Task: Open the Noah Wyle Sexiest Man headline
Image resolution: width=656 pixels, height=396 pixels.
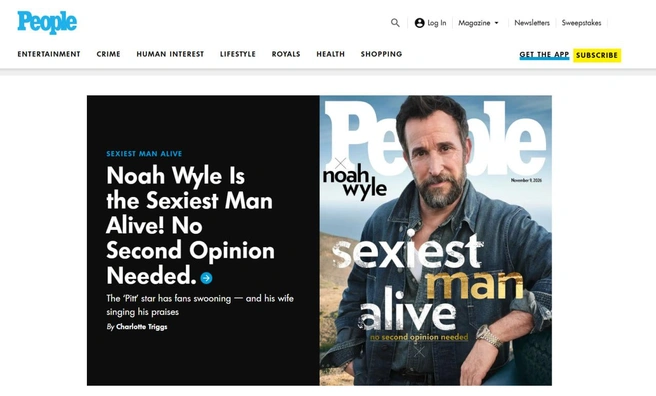Action: (190, 225)
